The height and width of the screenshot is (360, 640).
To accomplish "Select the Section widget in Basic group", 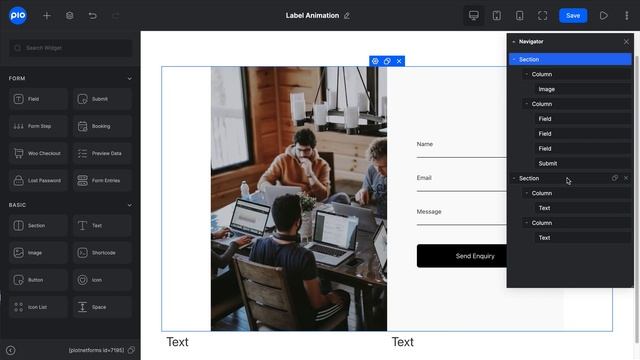I will click(38, 225).
